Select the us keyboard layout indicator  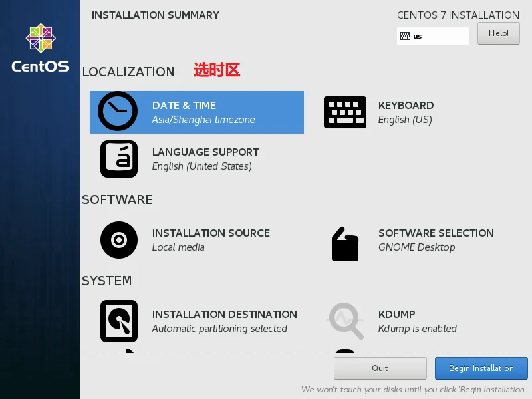coord(433,36)
